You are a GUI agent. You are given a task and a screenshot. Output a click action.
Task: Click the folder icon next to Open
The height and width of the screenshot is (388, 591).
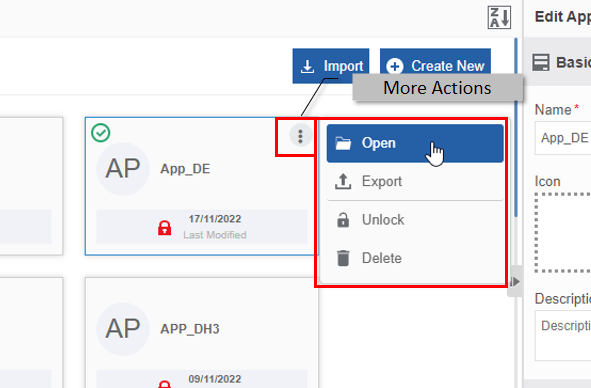point(343,143)
